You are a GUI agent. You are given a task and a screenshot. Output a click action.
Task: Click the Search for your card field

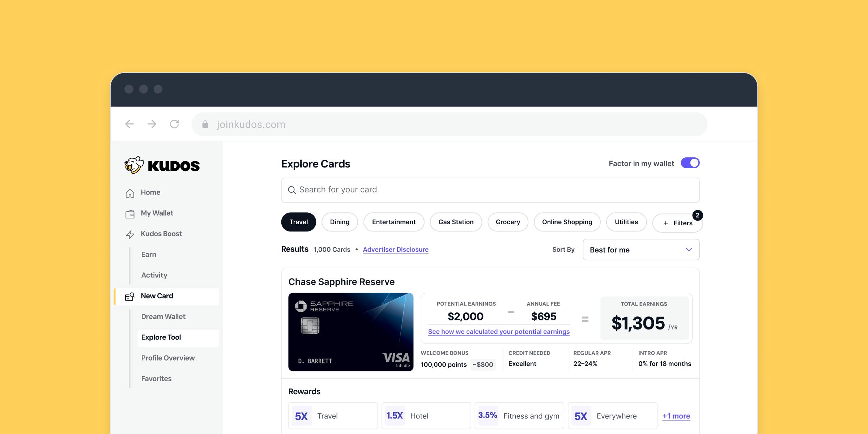490,190
